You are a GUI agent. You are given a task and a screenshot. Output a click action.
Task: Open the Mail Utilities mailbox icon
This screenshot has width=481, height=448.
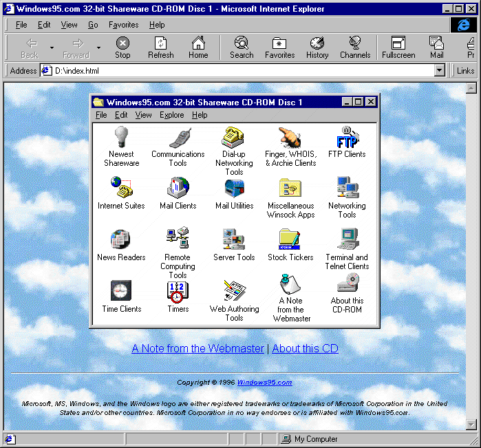click(235, 188)
